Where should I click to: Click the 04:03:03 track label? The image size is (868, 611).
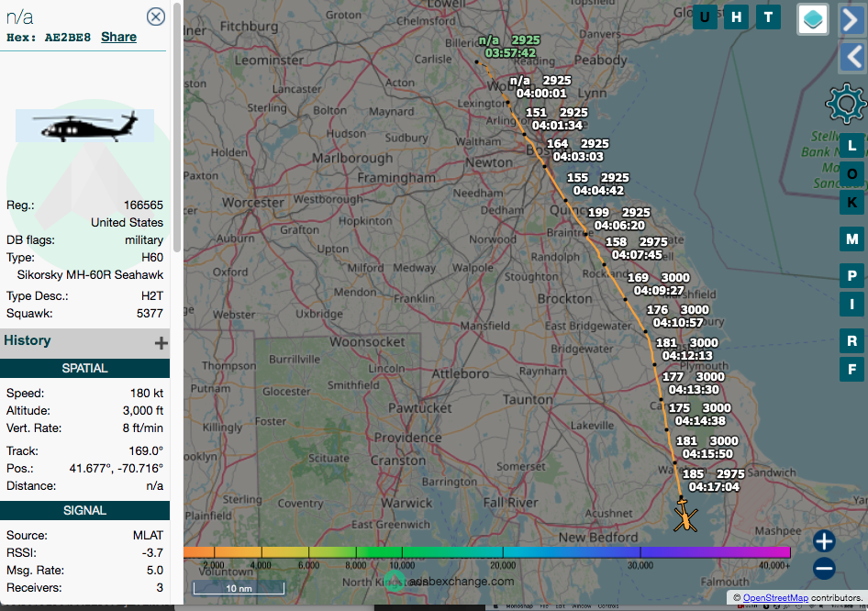[x=578, y=157]
